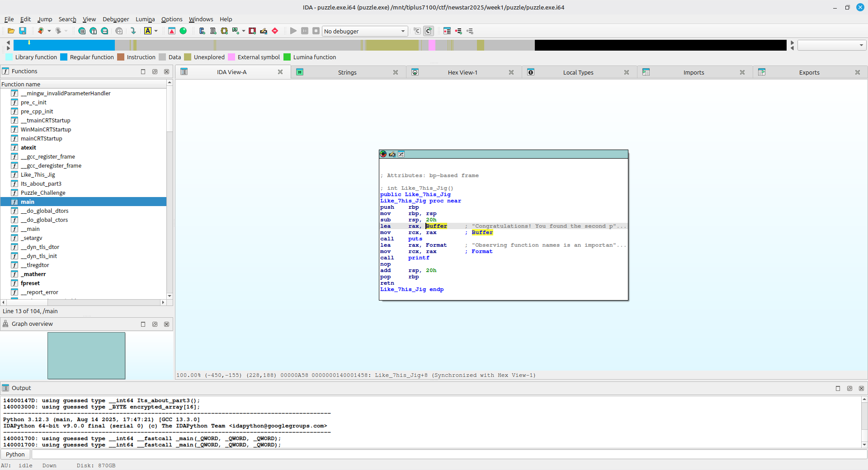Click the text search 'A' toolbar icon
The height and width of the screenshot is (470, 868).
pyautogui.click(x=148, y=31)
